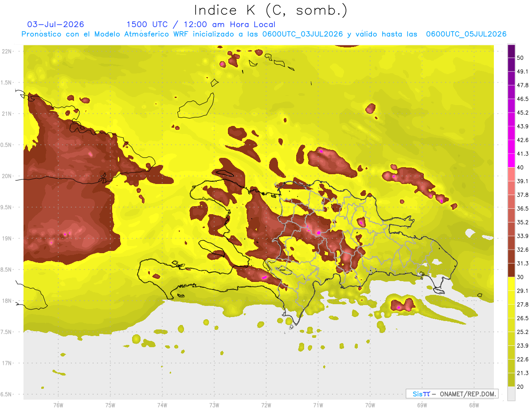Click the longitude axis label "68W"
The height and width of the screenshot is (411, 532).
click(x=474, y=405)
